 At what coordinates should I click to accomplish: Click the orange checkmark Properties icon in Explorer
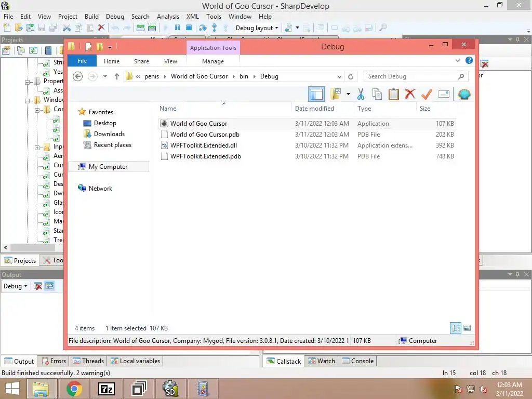[427, 94]
